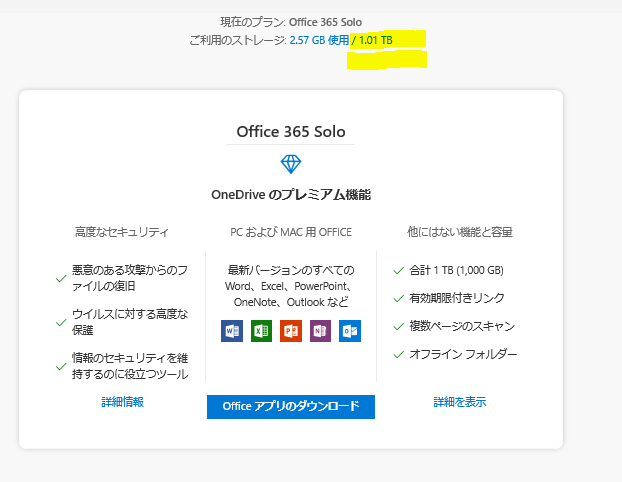
Task: Click the checkmark beside ウイルスに対する高度な保護
Action: point(61,323)
